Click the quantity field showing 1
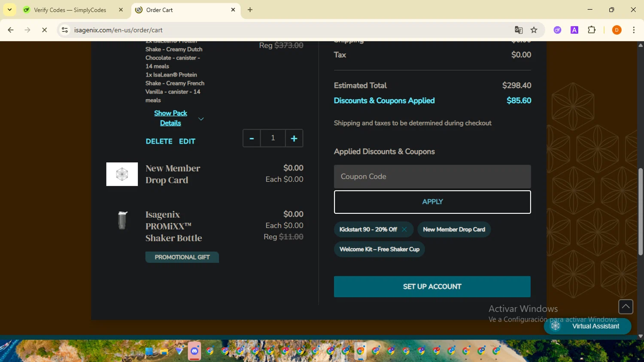The image size is (644, 362). [273, 138]
